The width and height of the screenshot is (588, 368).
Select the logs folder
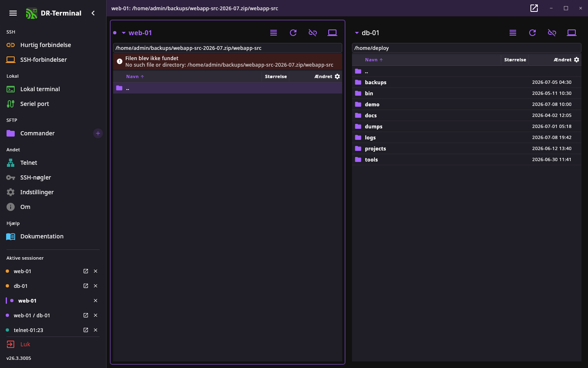pos(467,137)
